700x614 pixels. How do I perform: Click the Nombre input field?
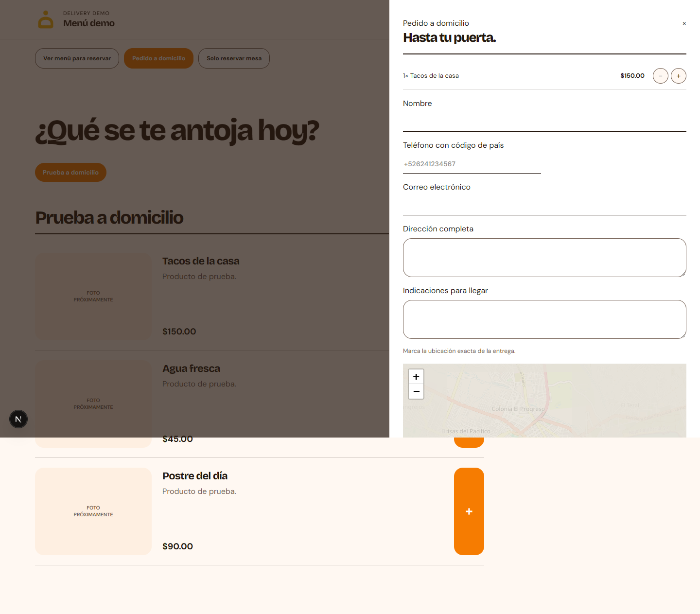click(544, 122)
